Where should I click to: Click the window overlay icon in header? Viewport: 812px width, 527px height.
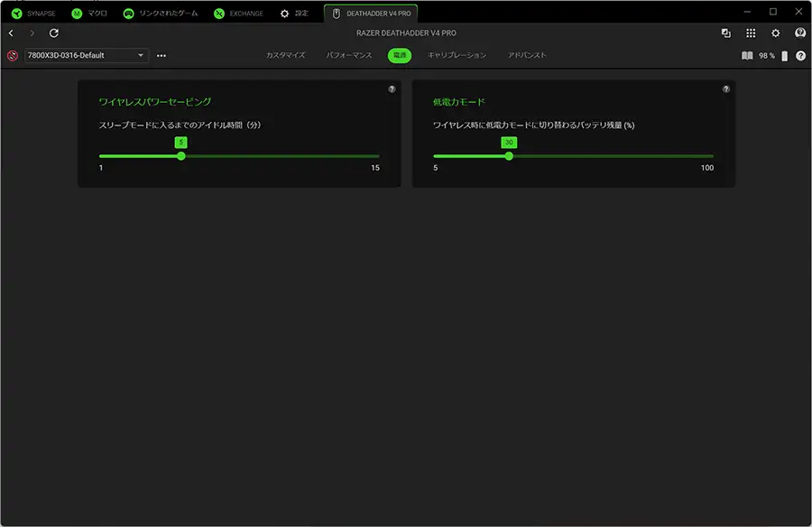(x=726, y=33)
